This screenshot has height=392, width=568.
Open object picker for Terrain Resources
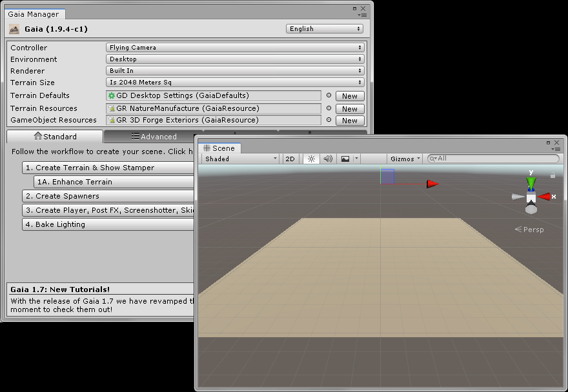(x=329, y=108)
